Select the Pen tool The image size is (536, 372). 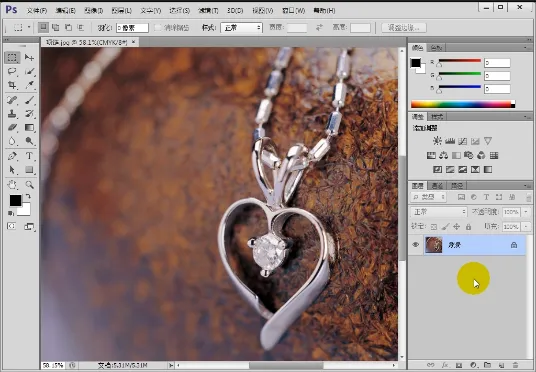12,156
